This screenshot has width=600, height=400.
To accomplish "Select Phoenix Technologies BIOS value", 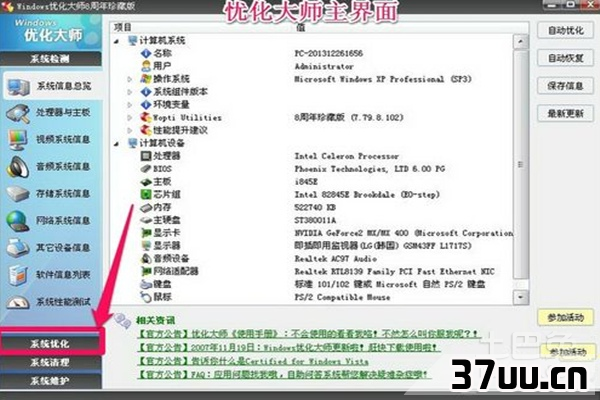I will pyautogui.click(x=369, y=169).
